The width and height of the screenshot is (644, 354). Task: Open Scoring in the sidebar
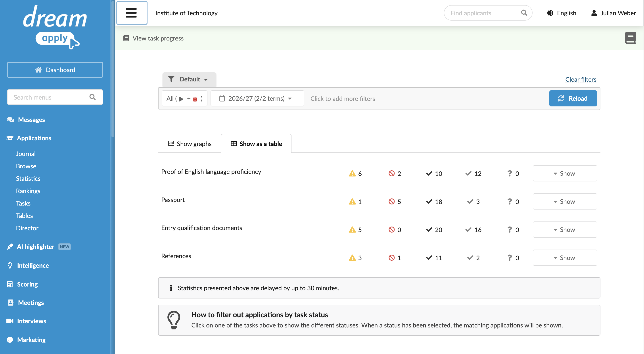22,284
